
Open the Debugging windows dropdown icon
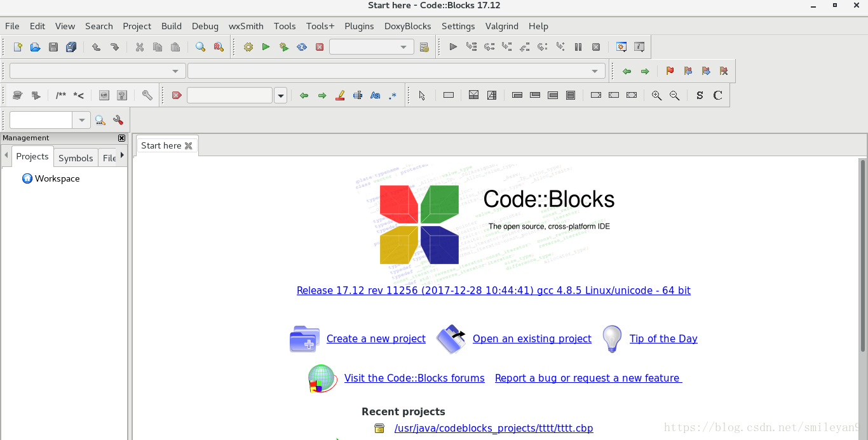tap(621, 47)
